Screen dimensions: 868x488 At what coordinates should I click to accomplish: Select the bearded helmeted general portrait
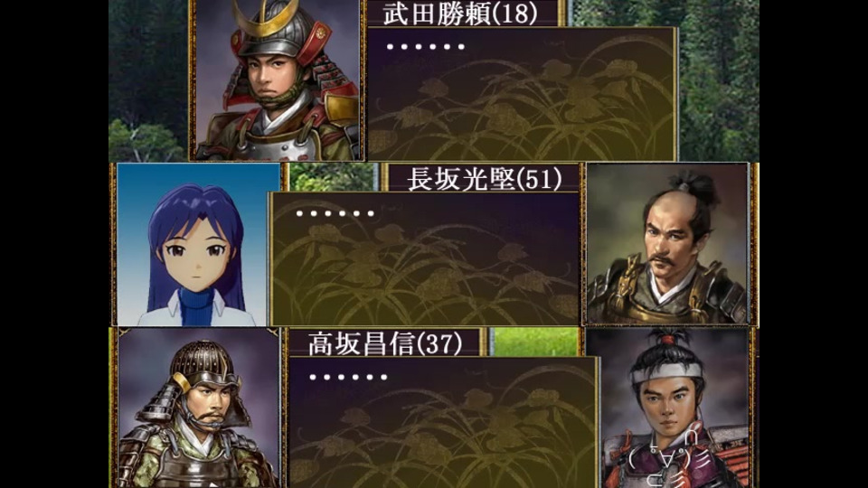pyautogui.click(x=198, y=408)
